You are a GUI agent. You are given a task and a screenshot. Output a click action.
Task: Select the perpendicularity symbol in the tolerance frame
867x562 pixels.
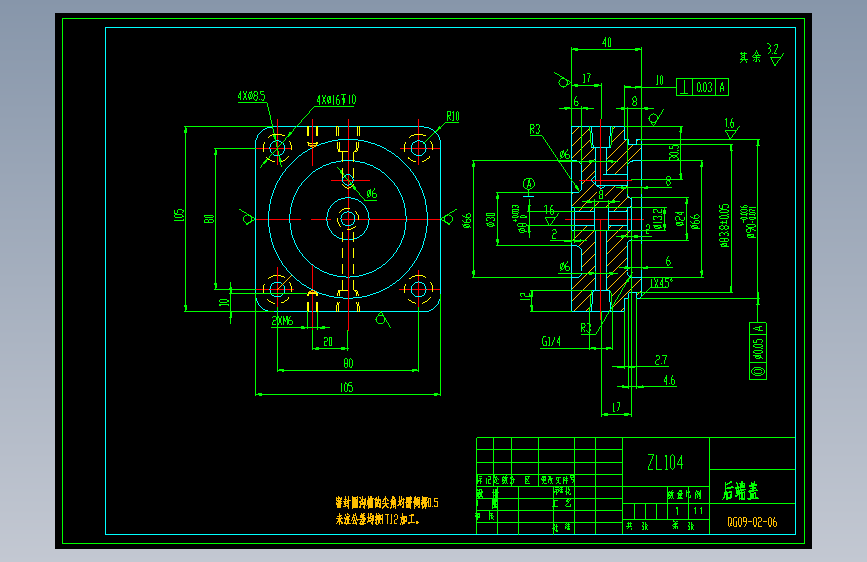click(x=685, y=87)
